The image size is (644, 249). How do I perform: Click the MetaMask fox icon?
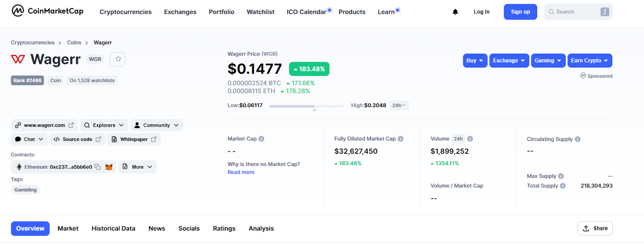[x=109, y=167]
